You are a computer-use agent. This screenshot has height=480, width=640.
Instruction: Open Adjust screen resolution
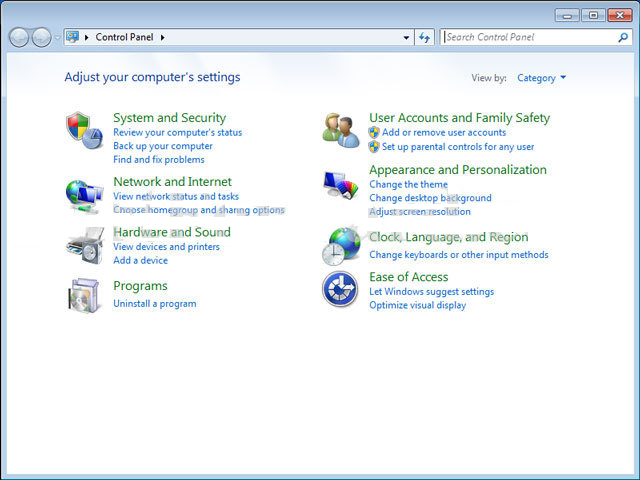(x=420, y=211)
